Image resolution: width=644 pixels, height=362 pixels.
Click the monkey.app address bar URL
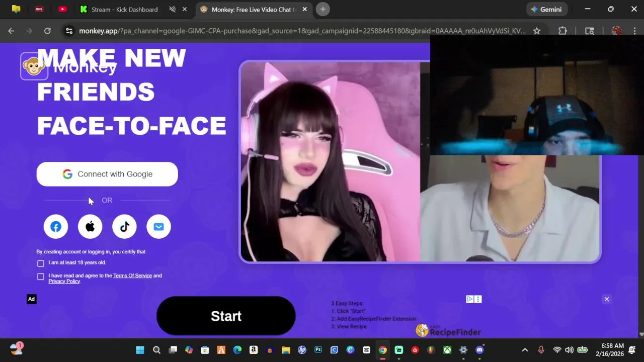pyautogui.click(x=302, y=31)
